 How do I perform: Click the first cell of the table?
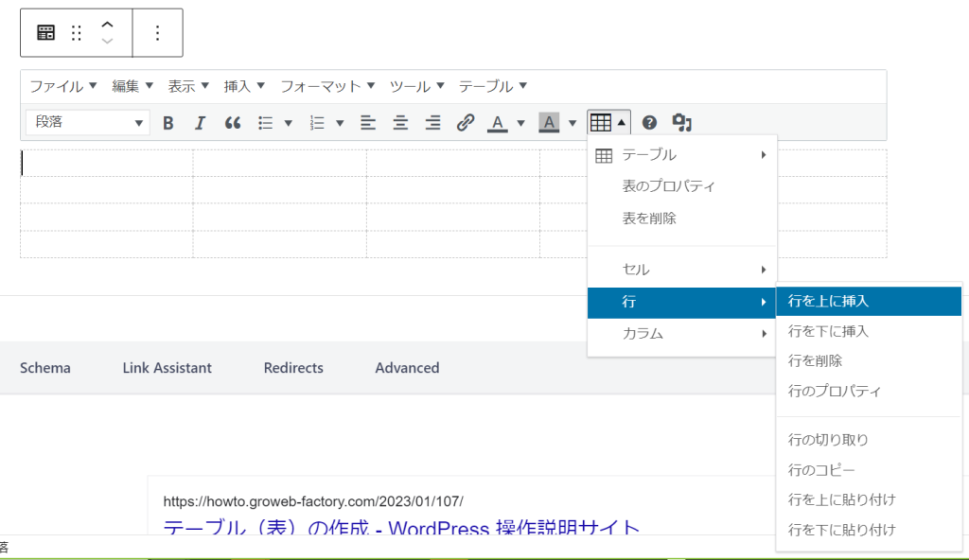point(106,163)
